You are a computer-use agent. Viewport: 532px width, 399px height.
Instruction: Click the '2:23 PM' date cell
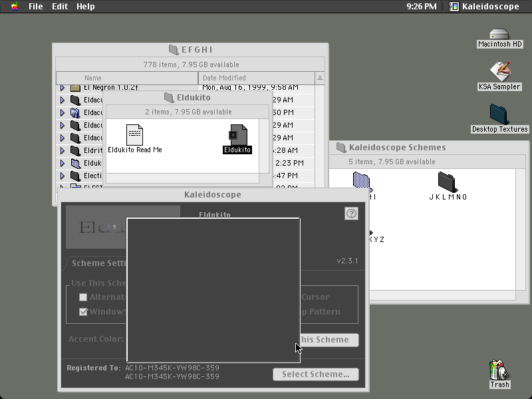click(289, 163)
